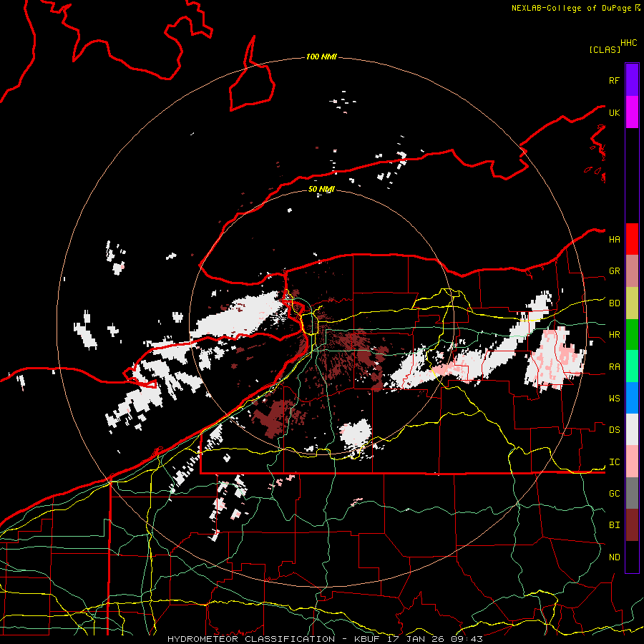The height and width of the screenshot is (644, 644).
Task: Click the HR legend label
Action: click(x=614, y=335)
